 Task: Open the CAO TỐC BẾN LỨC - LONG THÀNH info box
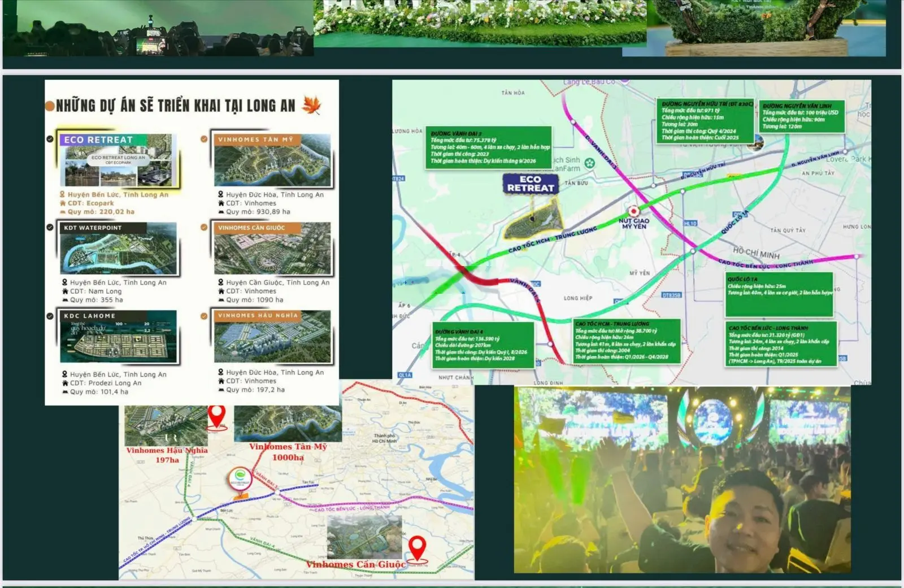pos(780,345)
